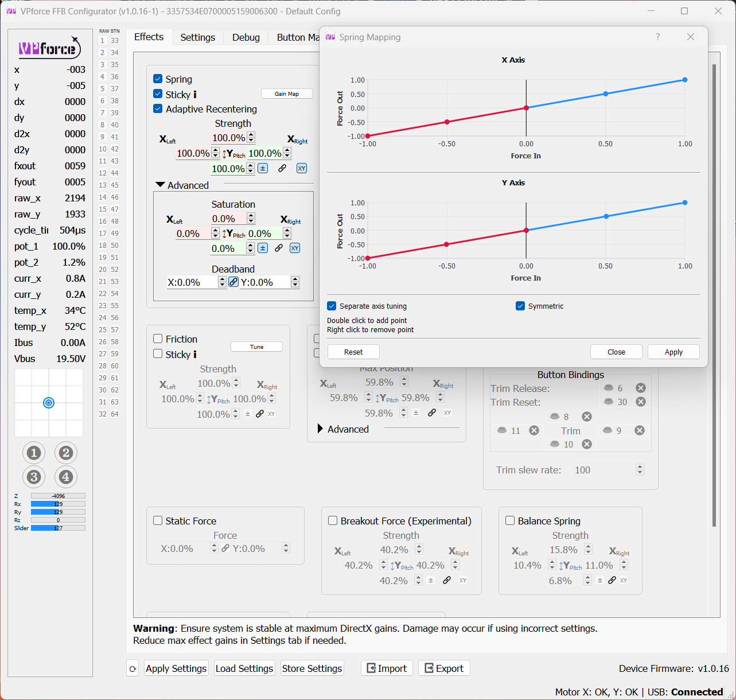Image resolution: width=736 pixels, height=700 pixels.
Task: Open help in Spring Mapping dialog
Action: click(x=658, y=37)
